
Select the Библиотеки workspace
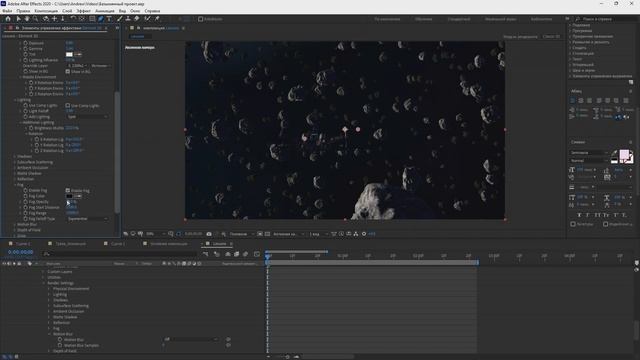click(541, 19)
